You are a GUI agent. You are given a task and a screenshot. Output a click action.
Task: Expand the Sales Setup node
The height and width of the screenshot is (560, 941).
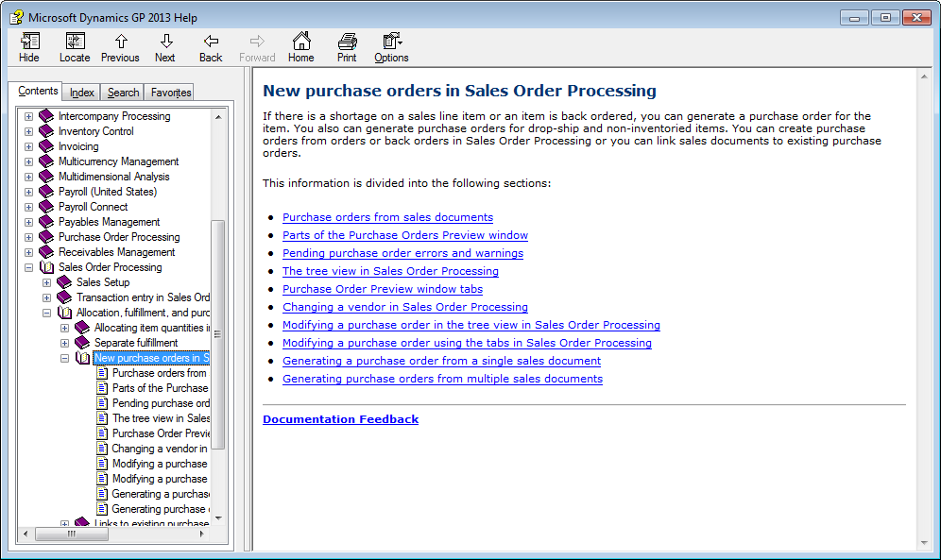(46, 283)
